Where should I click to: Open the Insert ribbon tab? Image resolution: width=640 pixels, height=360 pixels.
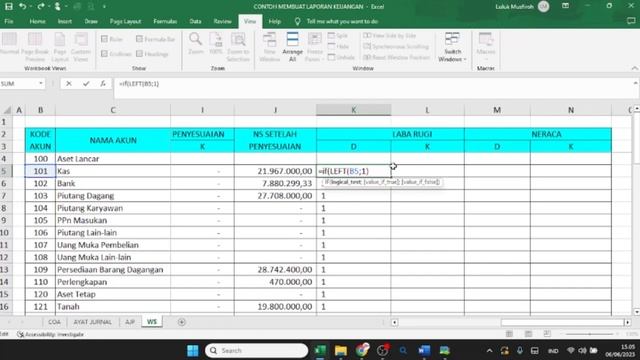(x=64, y=21)
